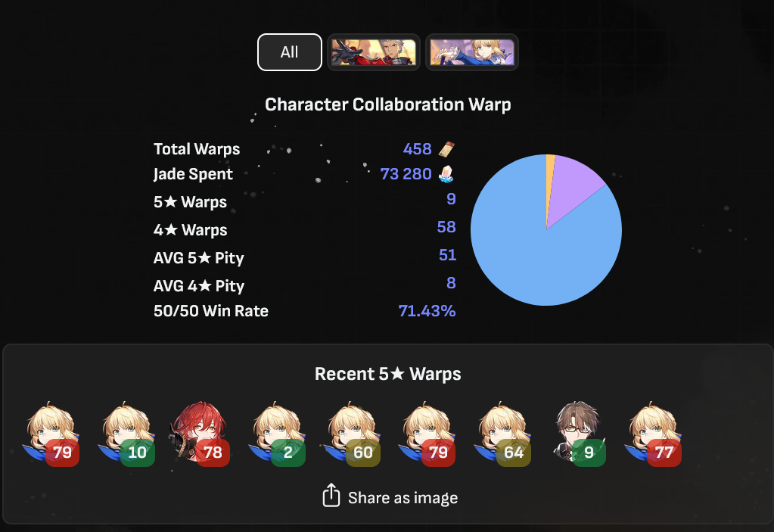Image resolution: width=774 pixels, height=532 pixels.
Task: Click the stellar jade crystal icon
Action: (446, 174)
